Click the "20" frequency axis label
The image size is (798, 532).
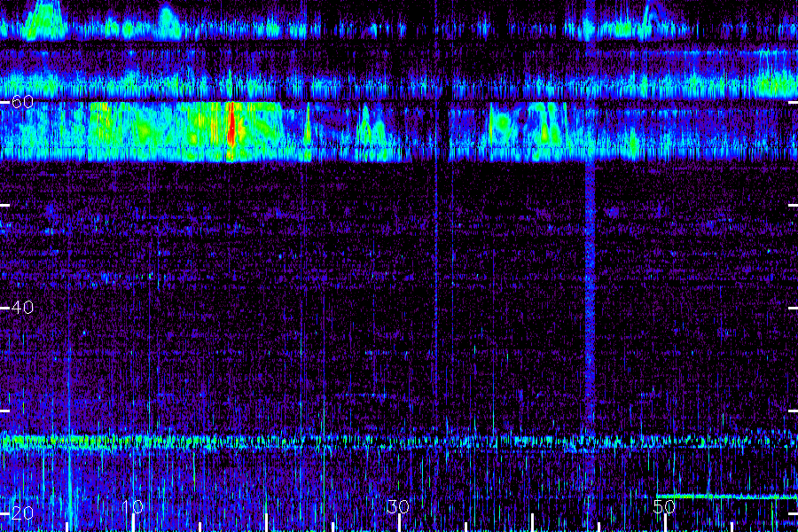point(22,512)
